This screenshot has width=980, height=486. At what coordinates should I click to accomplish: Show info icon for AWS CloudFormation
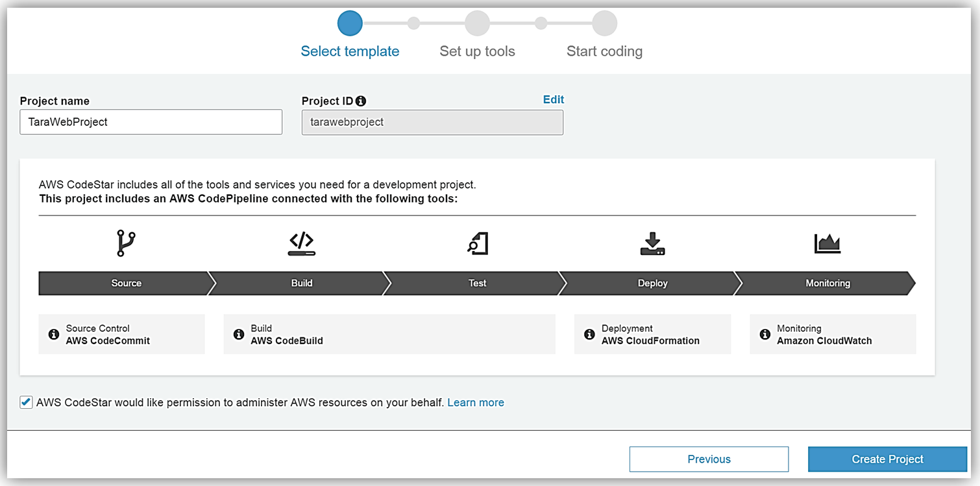click(x=589, y=335)
